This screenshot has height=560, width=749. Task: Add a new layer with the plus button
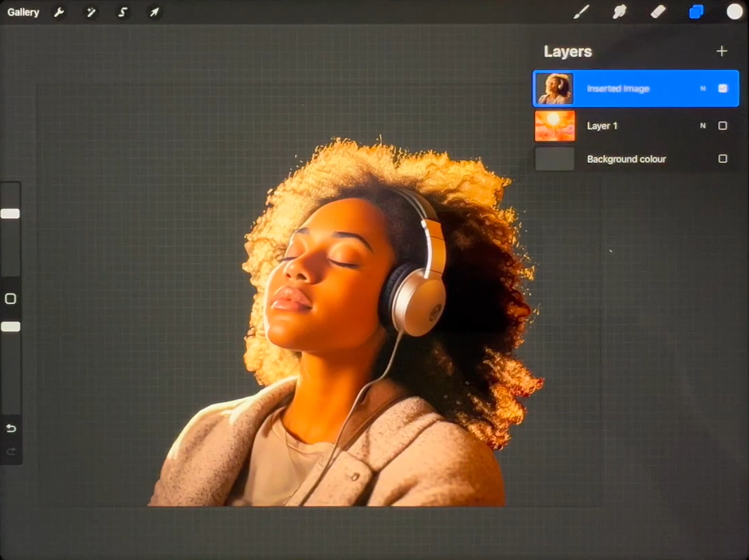[721, 51]
